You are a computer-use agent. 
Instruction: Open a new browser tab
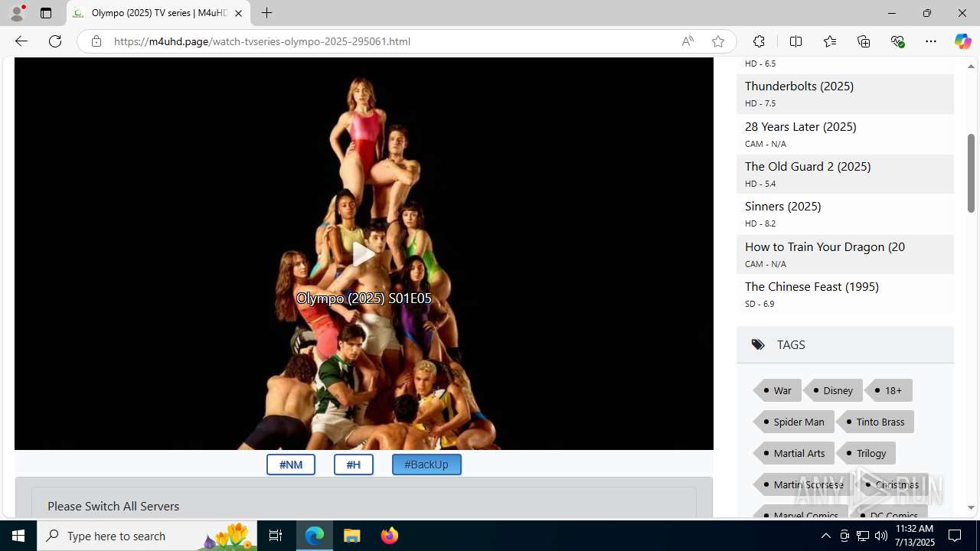[266, 13]
